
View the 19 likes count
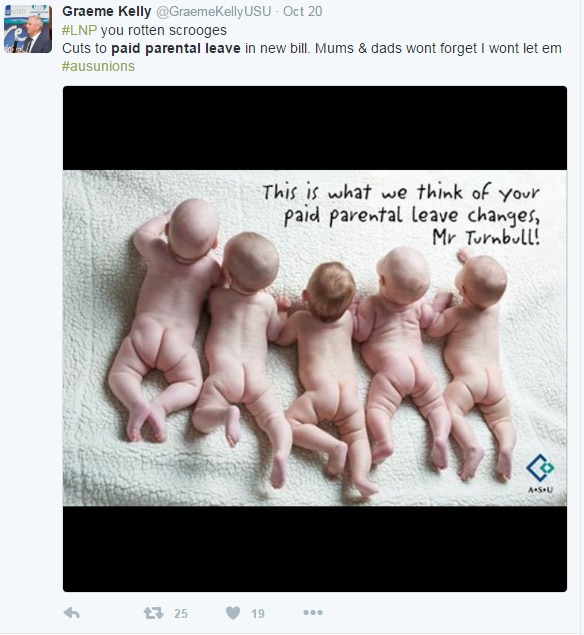pos(258,614)
